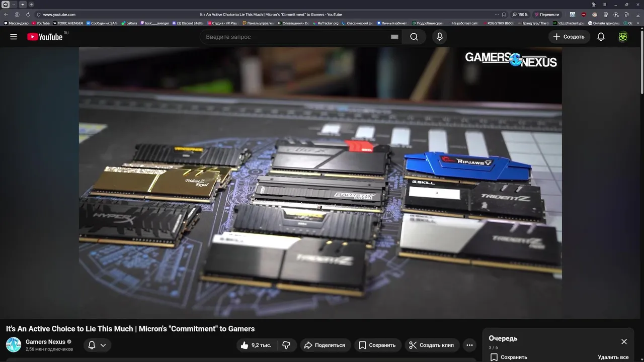Open the Онлайн трансляция bookmark
Screen dimensions: 644x362
point(604,23)
